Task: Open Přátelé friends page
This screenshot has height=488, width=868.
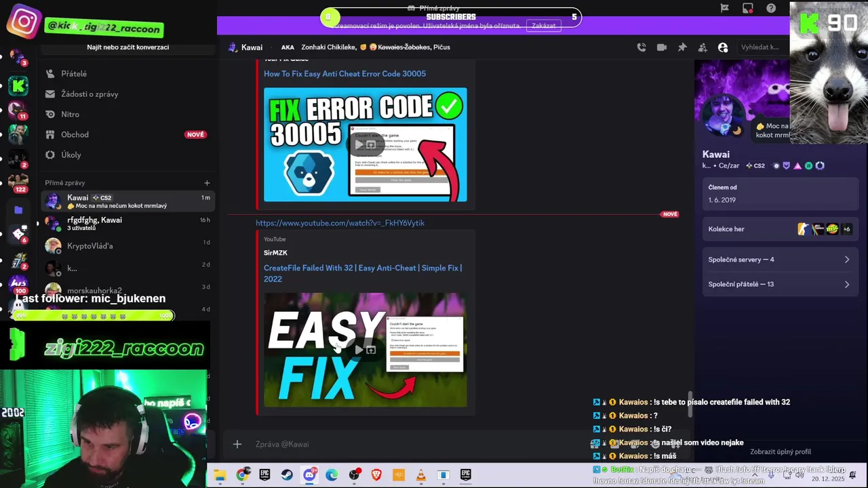Action: pos(127,74)
